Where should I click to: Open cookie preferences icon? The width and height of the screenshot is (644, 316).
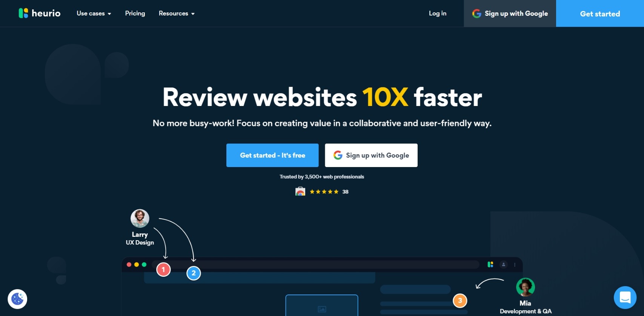click(x=17, y=299)
